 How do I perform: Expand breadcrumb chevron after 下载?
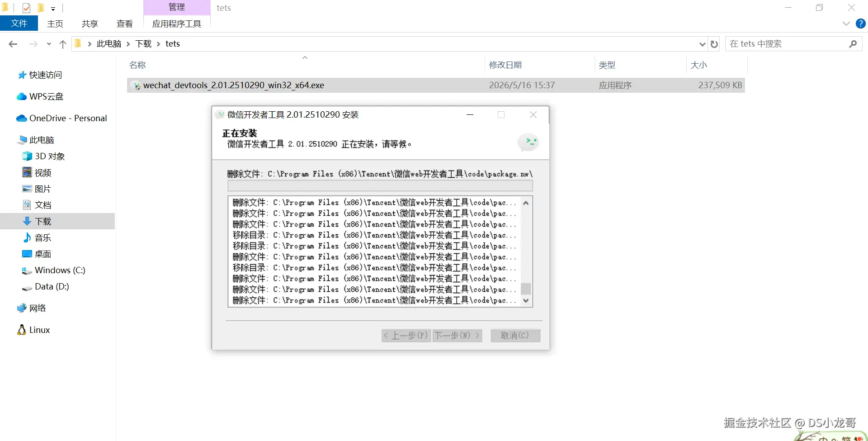point(159,44)
